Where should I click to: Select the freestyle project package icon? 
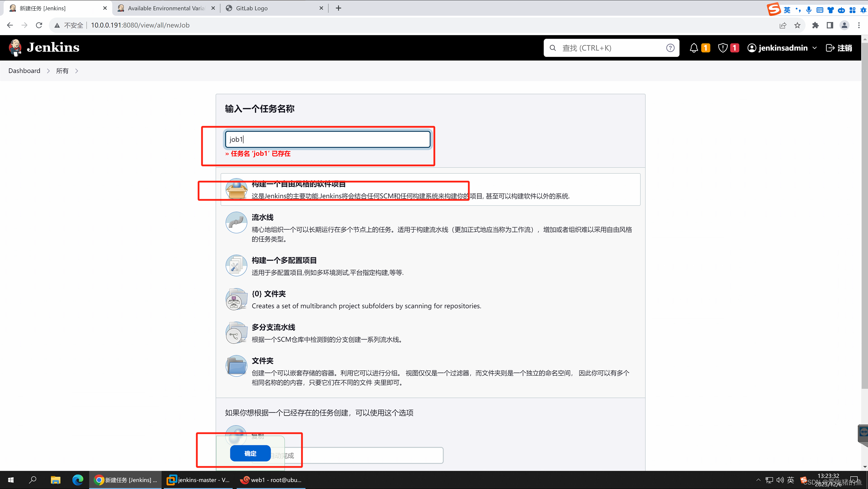[x=236, y=189]
